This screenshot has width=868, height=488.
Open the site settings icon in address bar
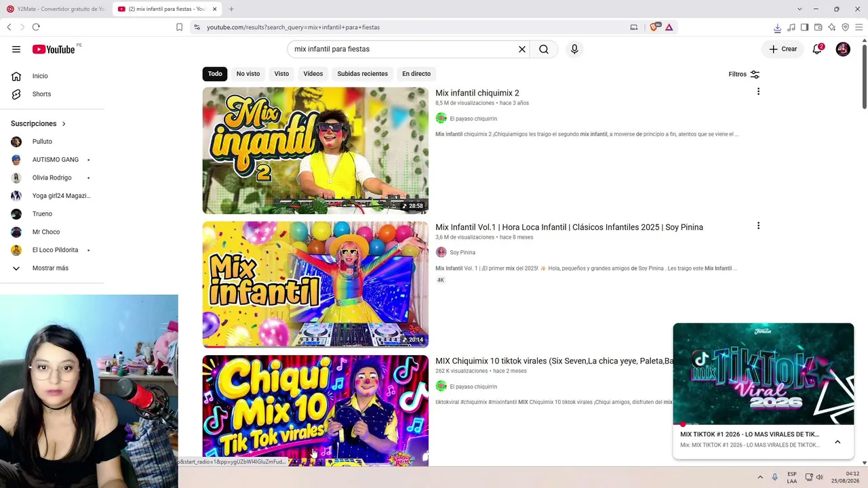point(197,27)
